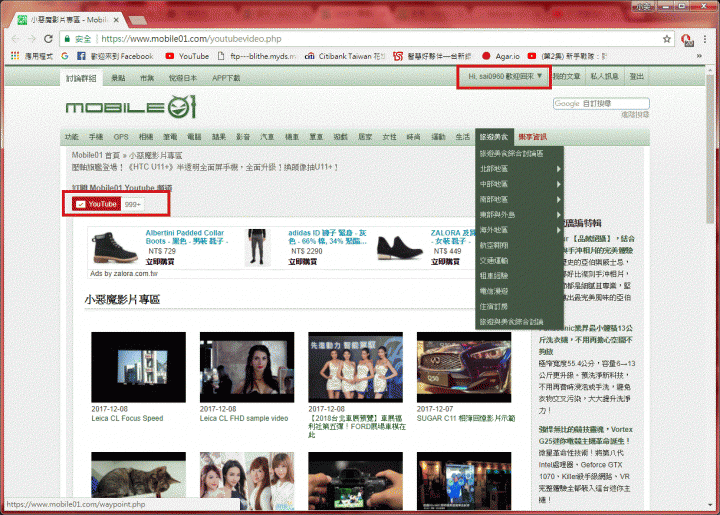Open the Citibank Taiwan bookmark
This screenshot has width=720, height=515.
pyautogui.click(x=345, y=56)
